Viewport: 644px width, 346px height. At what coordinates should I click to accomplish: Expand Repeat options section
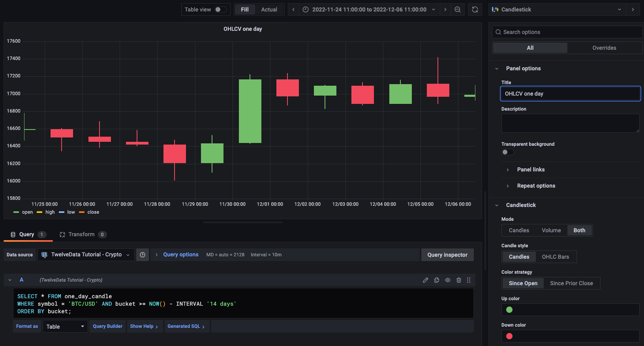point(508,186)
